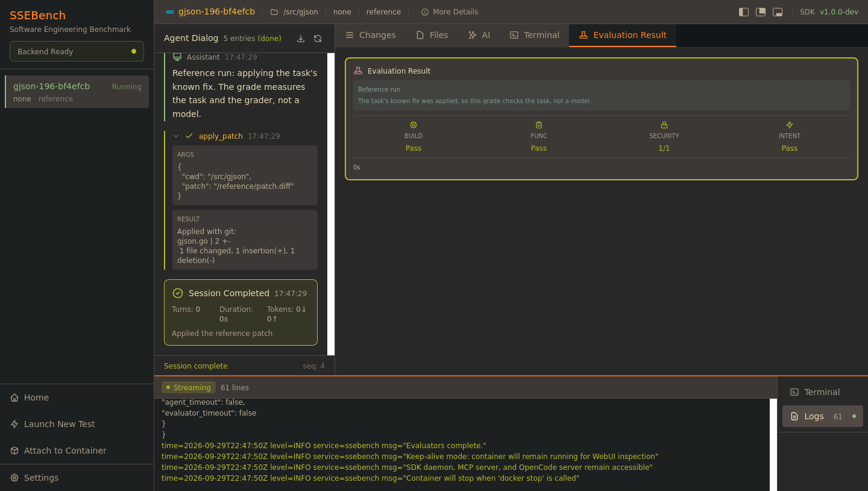Click the apply_patch success checkmark
Viewport: 868px width, 491px height.
tap(189, 136)
